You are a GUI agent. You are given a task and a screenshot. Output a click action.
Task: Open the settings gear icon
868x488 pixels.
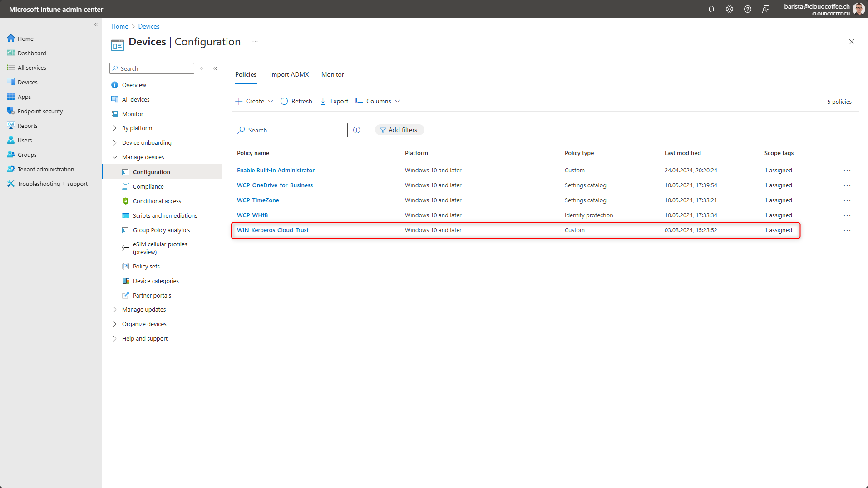[730, 9]
